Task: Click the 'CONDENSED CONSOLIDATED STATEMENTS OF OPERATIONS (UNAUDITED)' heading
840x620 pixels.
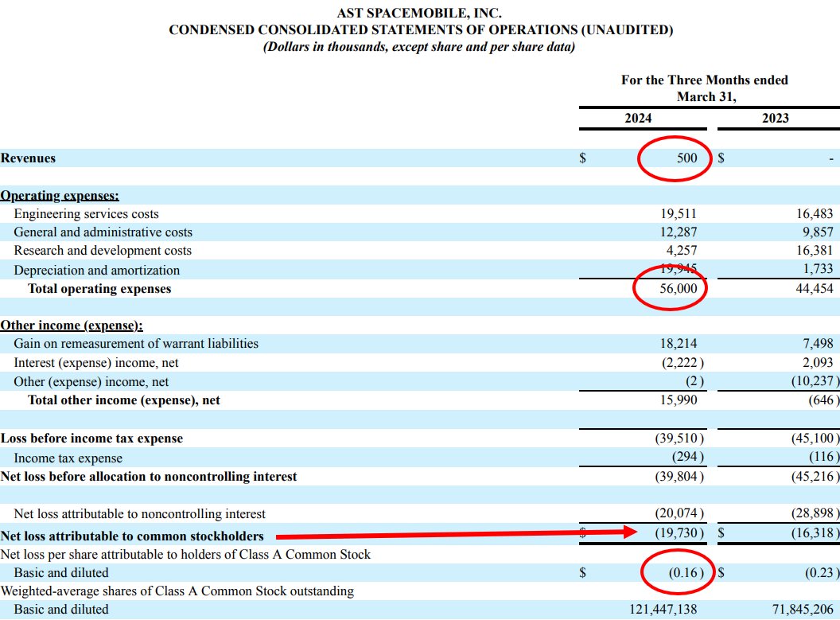Action: click(x=421, y=30)
